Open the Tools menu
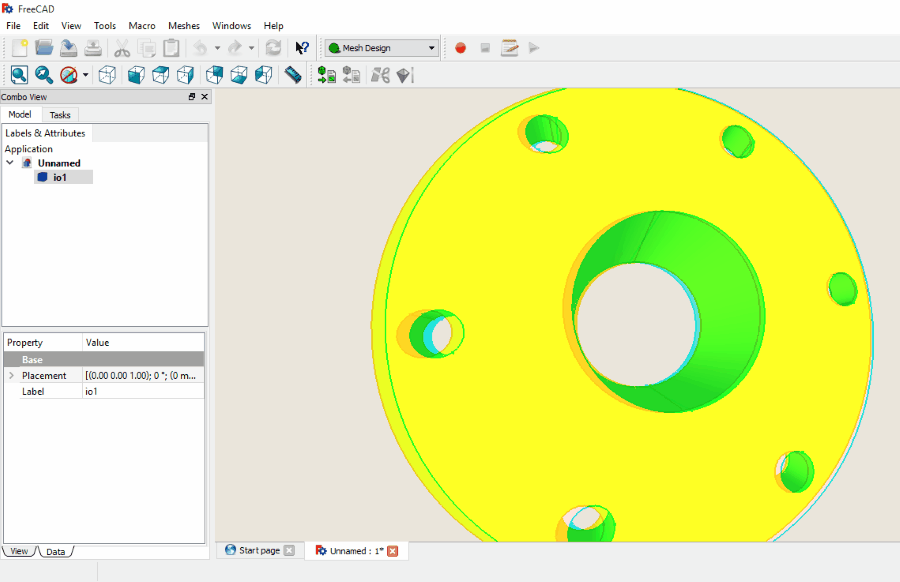This screenshot has width=900, height=582. 105,25
